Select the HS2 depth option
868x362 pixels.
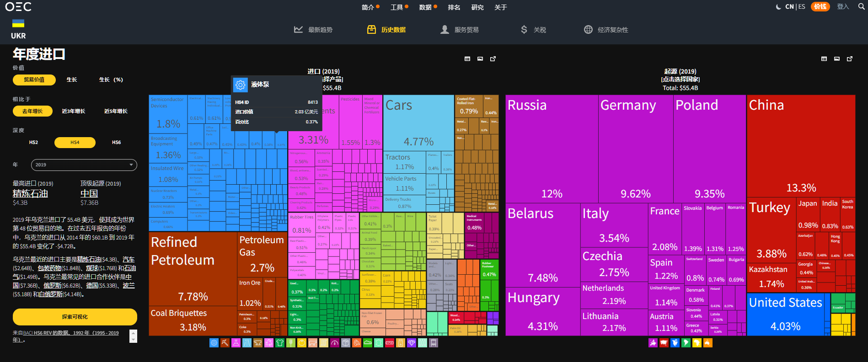click(x=33, y=143)
